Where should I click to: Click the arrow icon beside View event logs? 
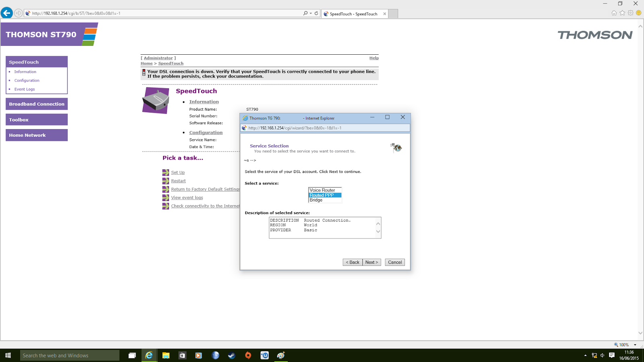(165, 198)
